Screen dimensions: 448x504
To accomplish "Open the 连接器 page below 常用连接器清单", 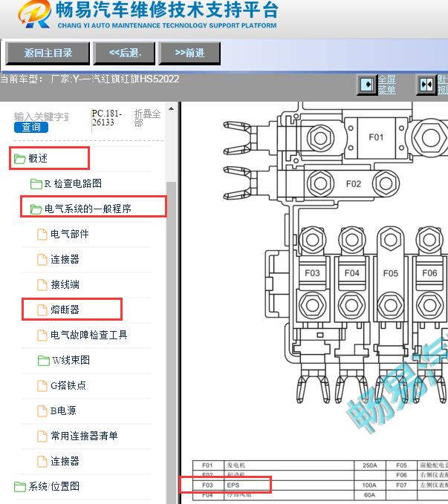I will 65,461.
